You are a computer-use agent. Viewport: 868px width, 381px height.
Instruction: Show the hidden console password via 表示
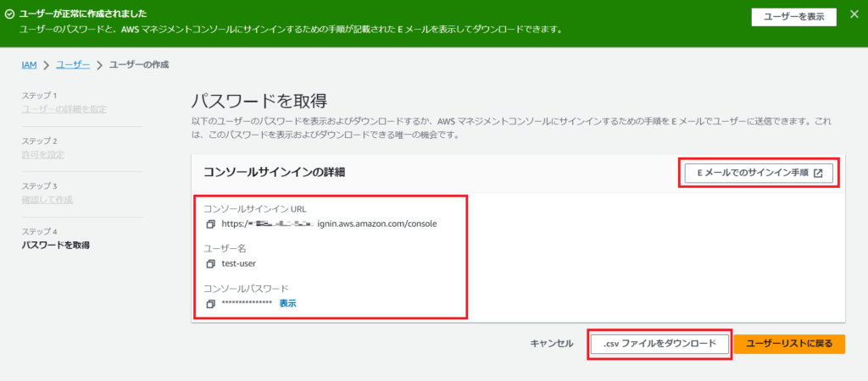pyautogui.click(x=287, y=303)
